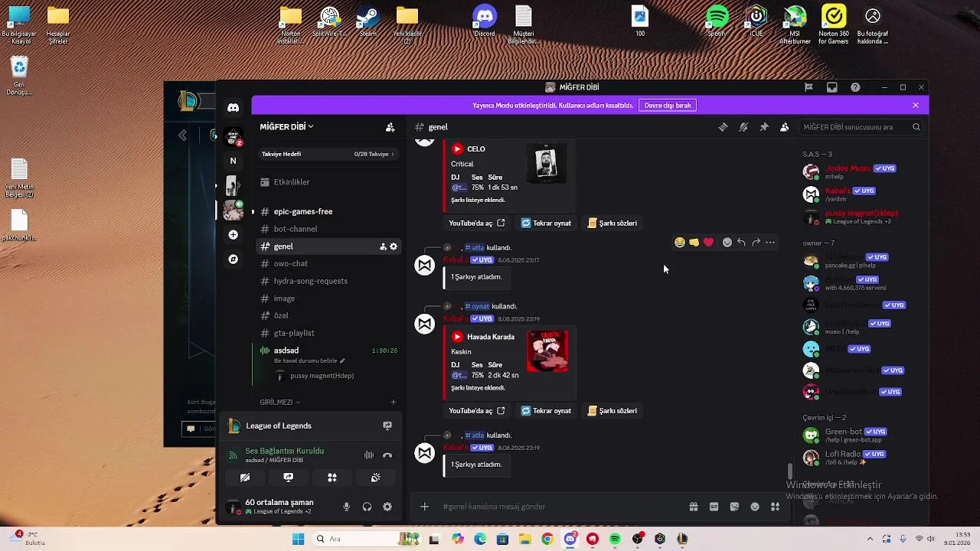Open Discord direct messages home icon
The width and height of the screenshot is (980, 551).
coord(233,108)
